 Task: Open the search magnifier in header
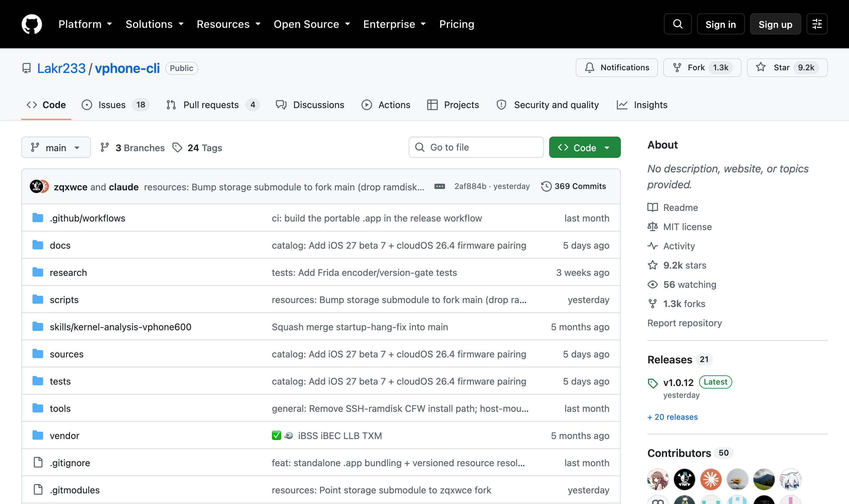coord(678,24)
